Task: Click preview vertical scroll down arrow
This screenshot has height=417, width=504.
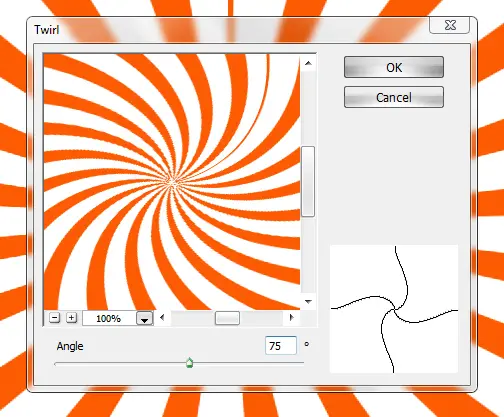Action: (308, 301)
